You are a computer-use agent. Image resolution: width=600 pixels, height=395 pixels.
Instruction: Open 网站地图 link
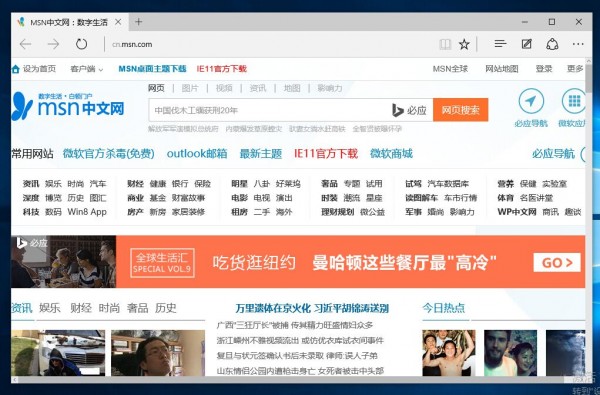(502, 69)
